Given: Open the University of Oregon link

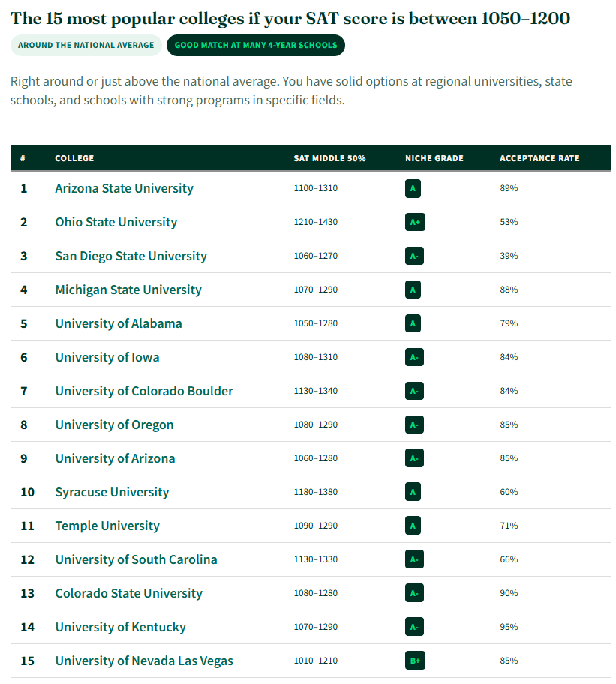Looking at the screenshot, I should pyautogui.click(x=114, y=425).
